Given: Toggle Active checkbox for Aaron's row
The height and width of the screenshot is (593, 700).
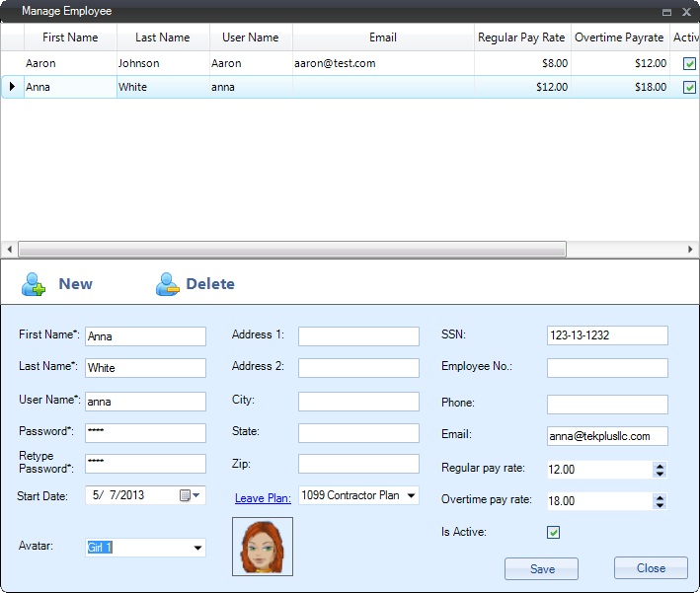Looking at the screenshot, I should point(689,63).
